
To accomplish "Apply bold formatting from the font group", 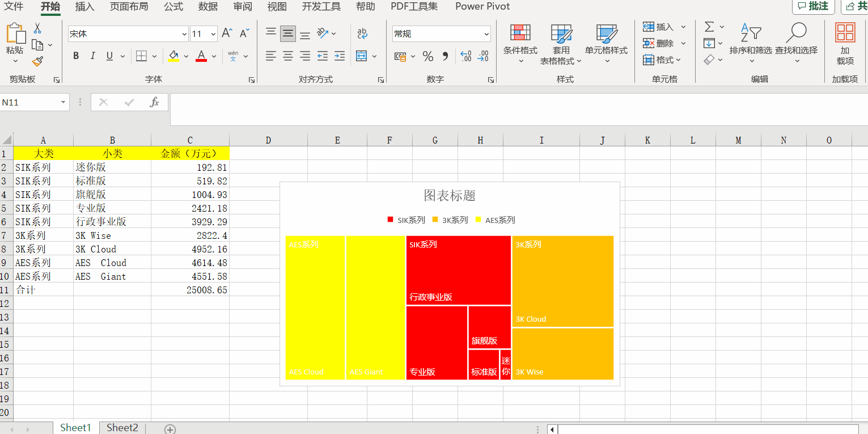I will (x=75, y=56).
